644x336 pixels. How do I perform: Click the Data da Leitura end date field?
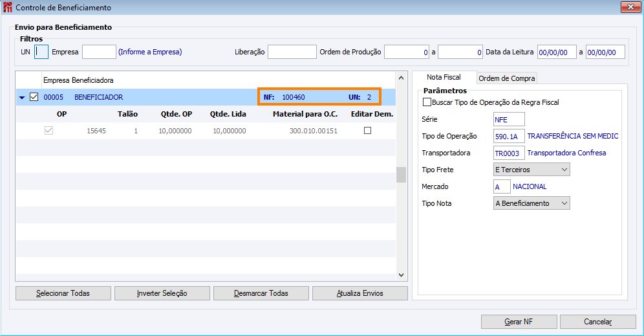coord(605,52)
